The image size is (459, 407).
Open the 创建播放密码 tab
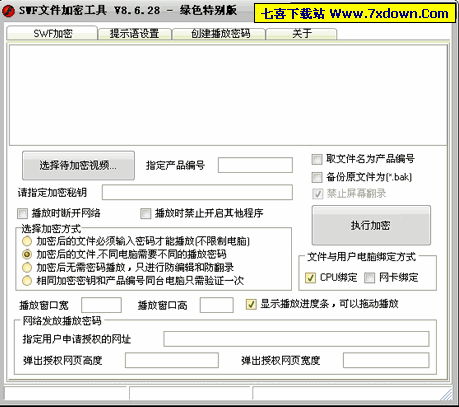click(x=219, y=34)
